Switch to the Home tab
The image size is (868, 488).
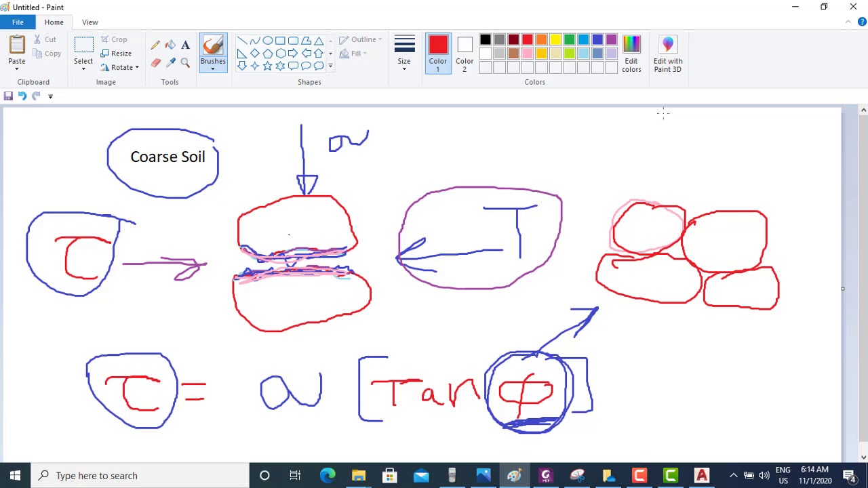pos(54,22)
